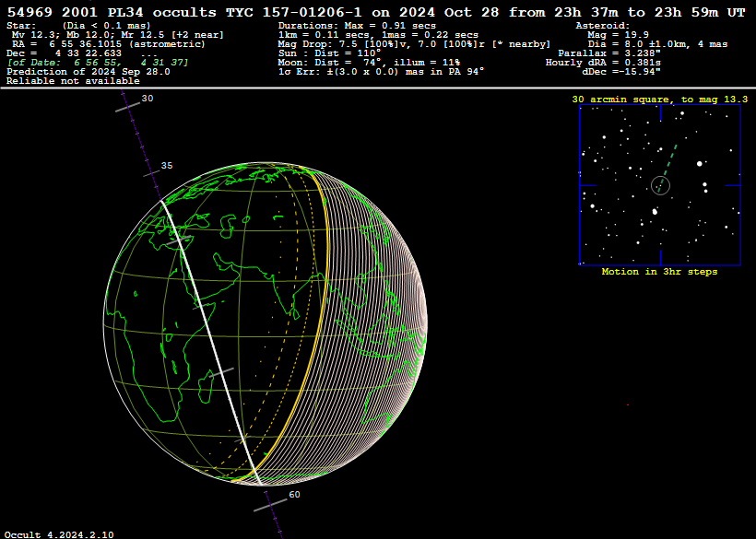Click the 'Moon: Dist = 74°, illum = 11%' line
Screen dimensions: 756x539
point(369,63)
